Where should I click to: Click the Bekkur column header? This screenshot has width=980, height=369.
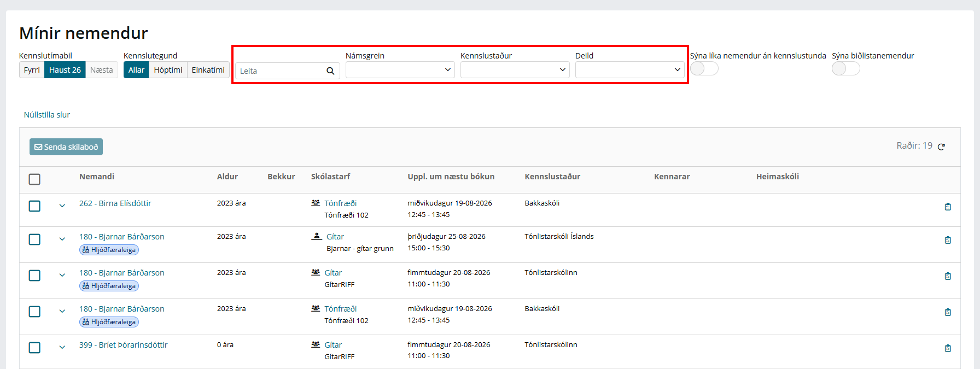[x=281, y=177]
